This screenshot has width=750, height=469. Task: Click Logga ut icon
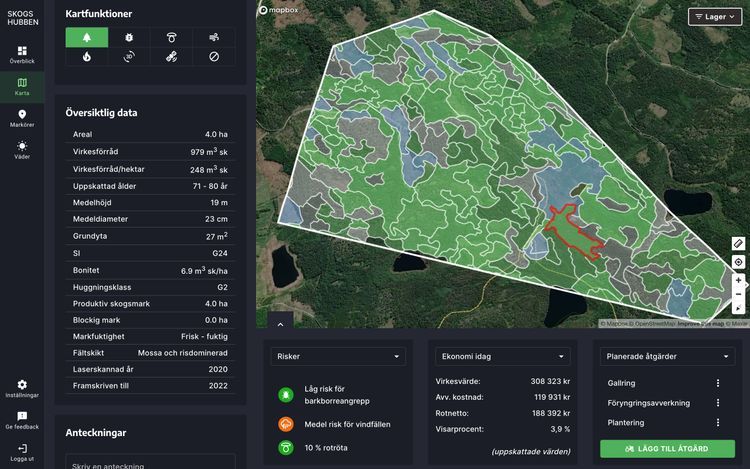[22, 448]
